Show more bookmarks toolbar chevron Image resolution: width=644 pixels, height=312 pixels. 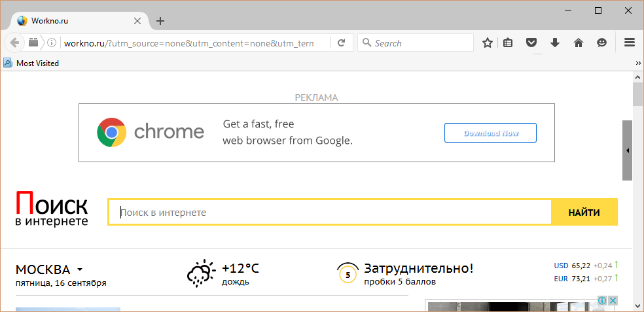pyautogui.click(x=638, y=63)
